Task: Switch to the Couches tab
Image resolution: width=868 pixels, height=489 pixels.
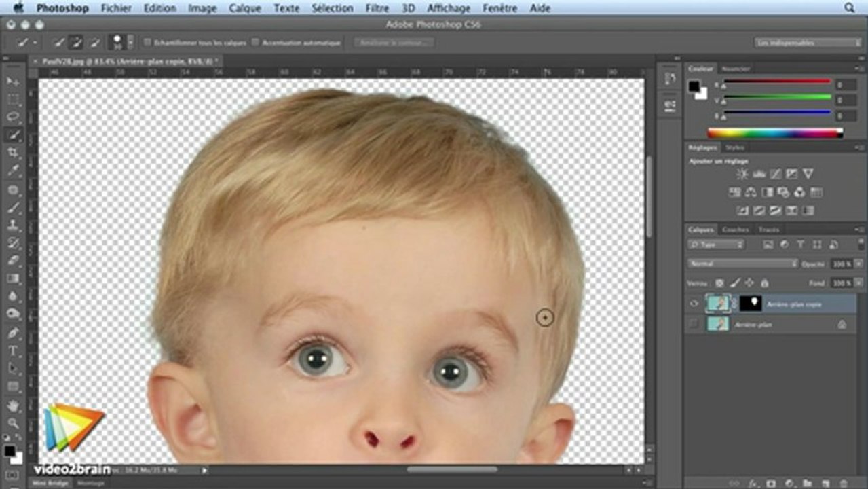Action: click(735, 230)
